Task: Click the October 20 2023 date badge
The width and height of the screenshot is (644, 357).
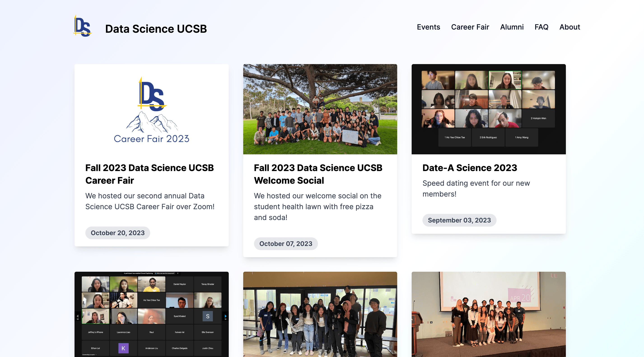Action: 117,233
